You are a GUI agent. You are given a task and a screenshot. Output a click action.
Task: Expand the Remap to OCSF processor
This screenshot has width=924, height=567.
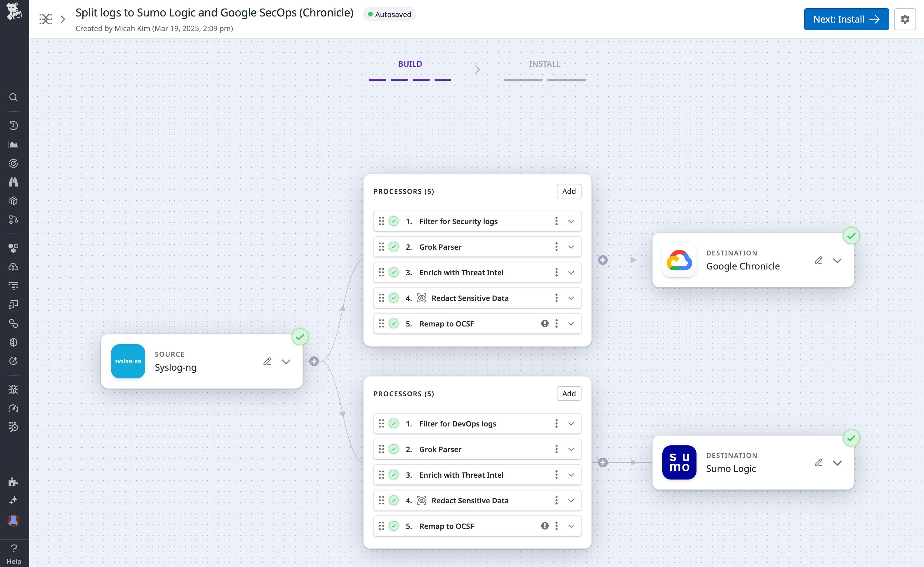coord(571,323)
